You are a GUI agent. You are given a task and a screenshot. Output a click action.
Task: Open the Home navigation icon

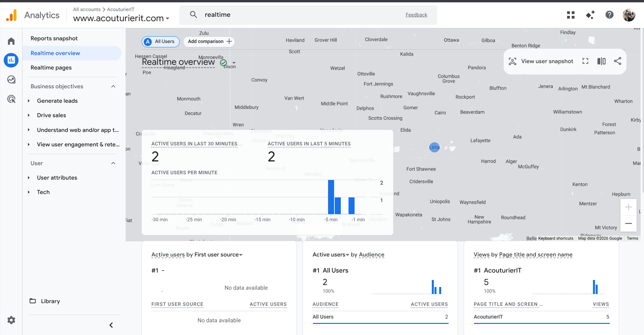(11, 41)
